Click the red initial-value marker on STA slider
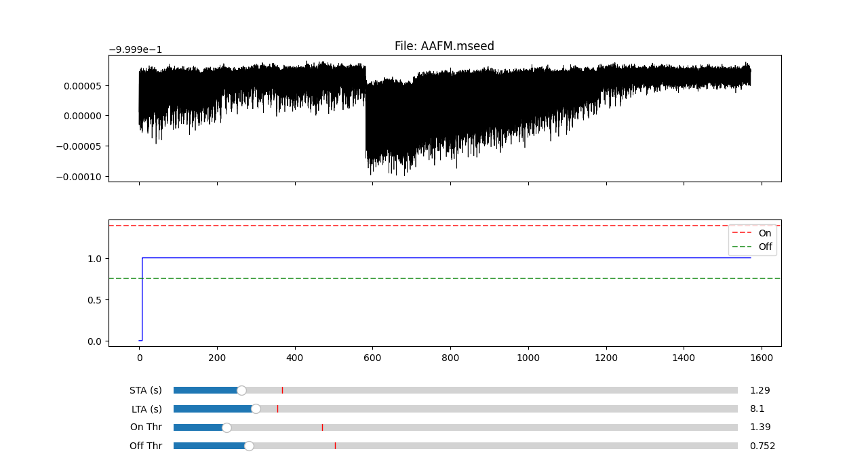The image size is (868, 462). point(282,390)
